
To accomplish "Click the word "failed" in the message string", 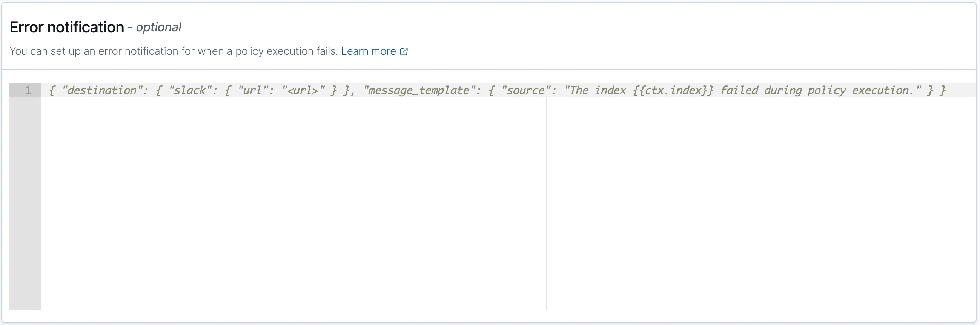I will pyautogui.click(x=739, y=90).
